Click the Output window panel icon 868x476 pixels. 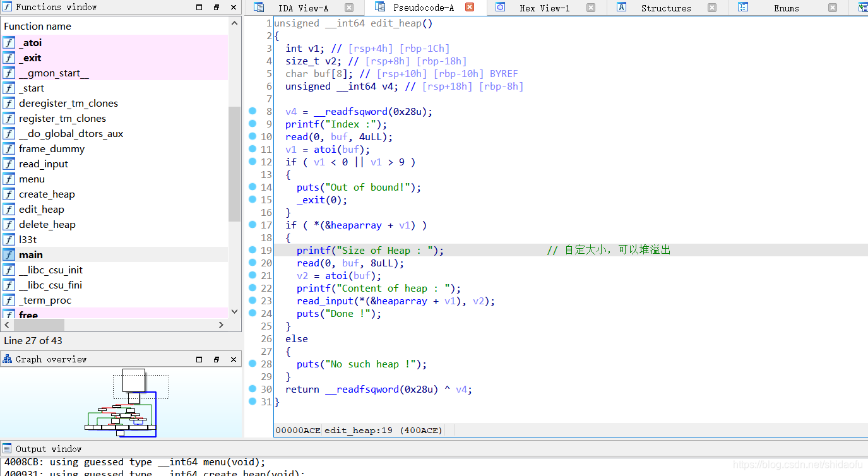coord(8,449)
